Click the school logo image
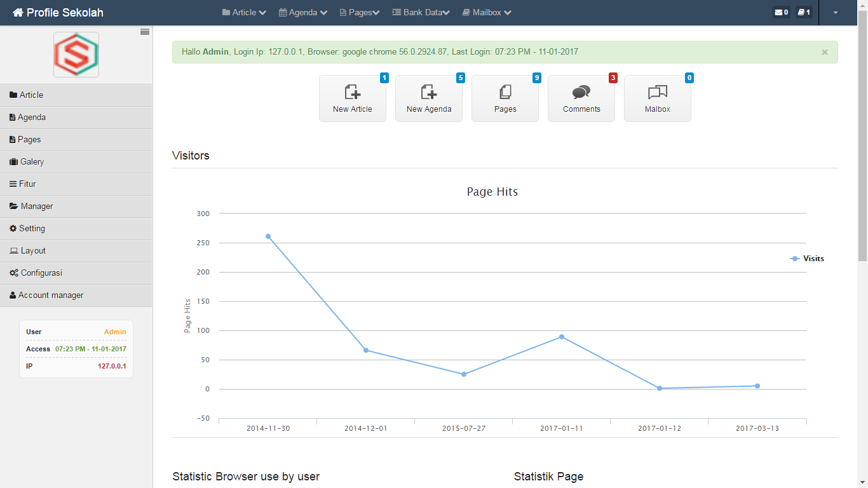This screenshot has width=868, height=488. point(76,55)
